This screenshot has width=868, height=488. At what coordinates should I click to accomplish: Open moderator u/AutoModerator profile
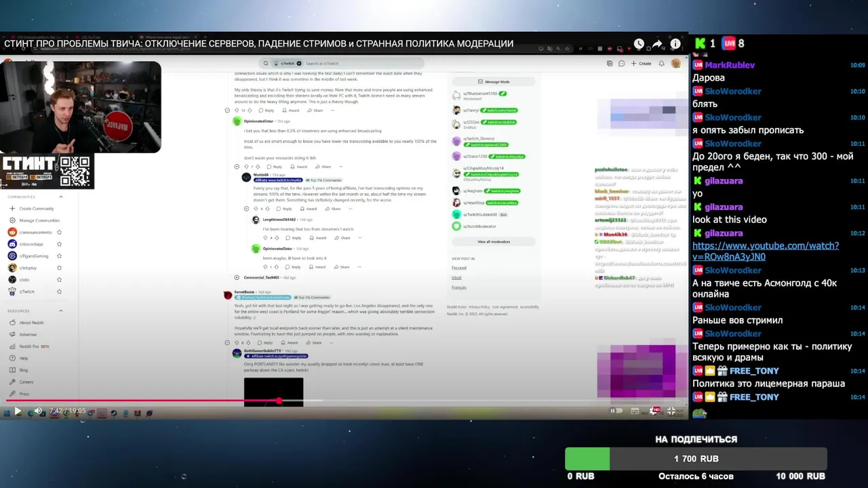[x=479, y=226]
